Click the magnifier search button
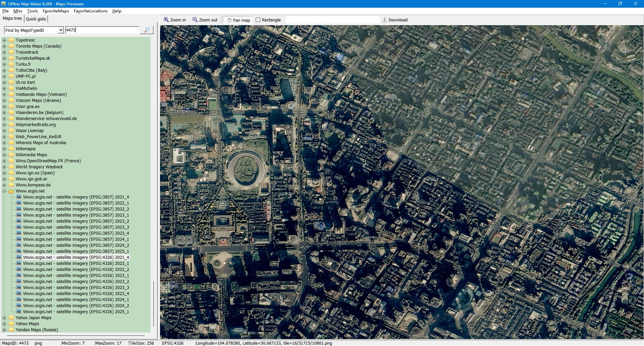The image size is (644, 346). click(147, 30)
